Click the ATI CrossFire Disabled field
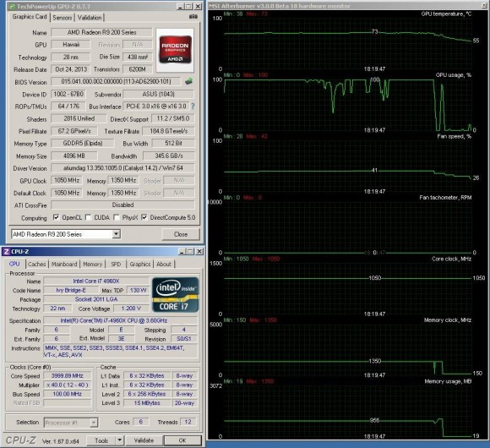The width and height of the screenshot is (490, 448). [x=122, y=205]
